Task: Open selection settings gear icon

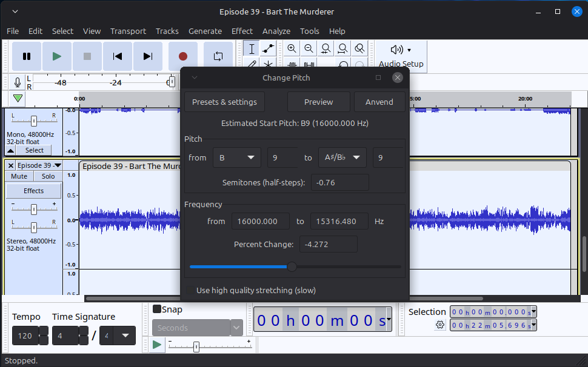Action: (x=440, y=325)
